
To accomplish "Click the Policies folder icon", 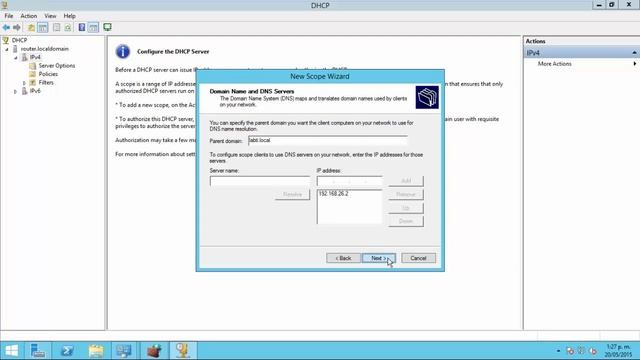I will point(33,74).
